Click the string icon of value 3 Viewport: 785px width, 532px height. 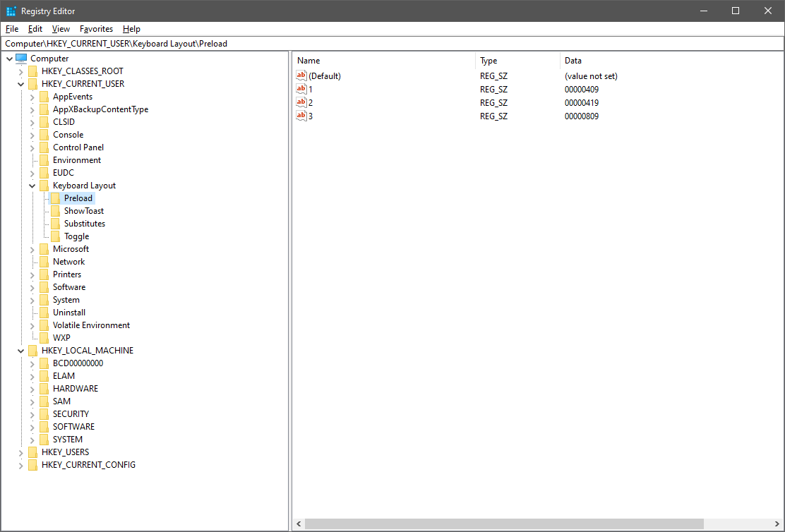click(x=301, y=116)
